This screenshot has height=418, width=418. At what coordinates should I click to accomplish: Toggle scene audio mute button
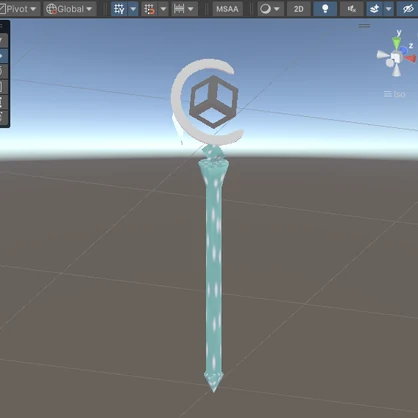352,9
